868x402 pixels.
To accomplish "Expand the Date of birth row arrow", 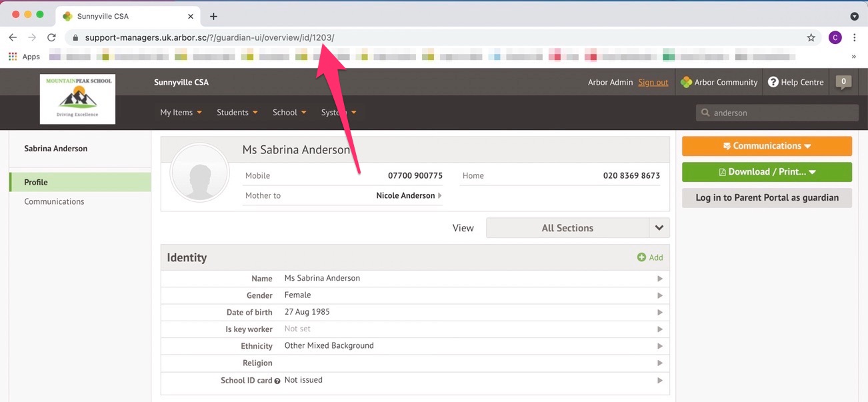I will [x=660, y=313].
